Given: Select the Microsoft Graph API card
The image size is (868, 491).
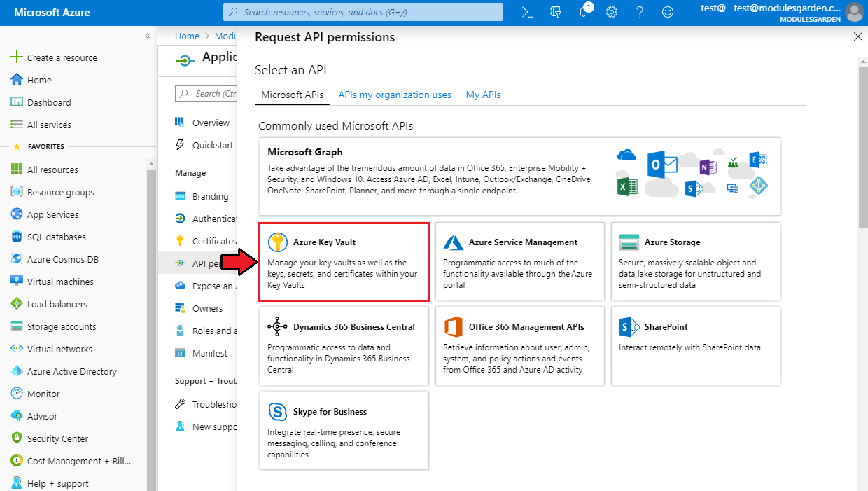Looking at the screenshot, I should [520, 176].
